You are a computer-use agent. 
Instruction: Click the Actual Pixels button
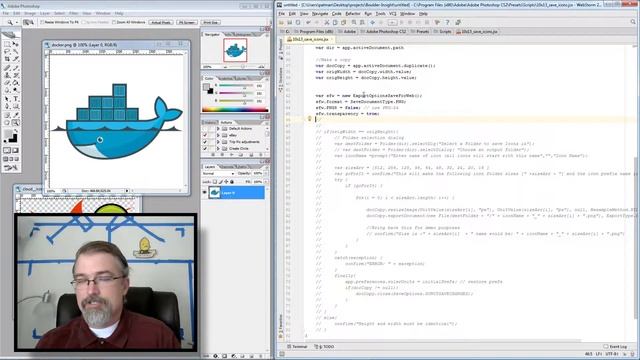(x=160, y=22)
